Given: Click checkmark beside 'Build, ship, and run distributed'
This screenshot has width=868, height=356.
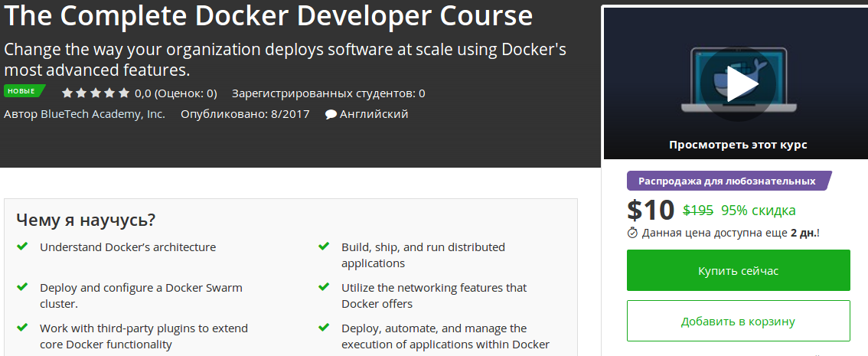Looking at the screenshot, I should [x=324, y=246].
